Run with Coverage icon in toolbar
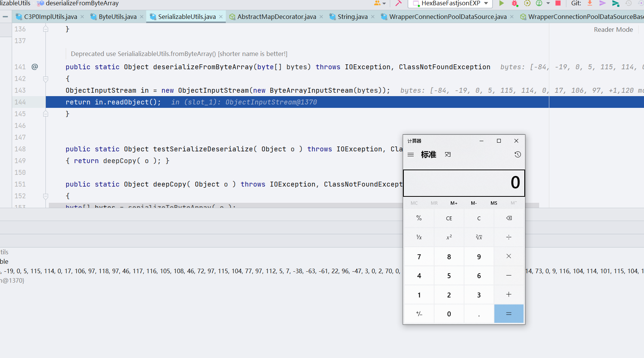The width and height of the screenshot is (644, 358). coord(527,3)
